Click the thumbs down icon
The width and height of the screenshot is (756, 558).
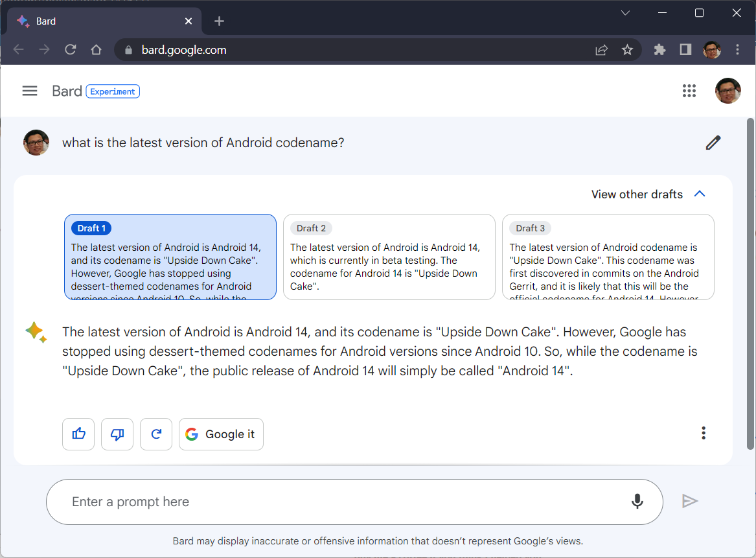tap(117, 434)
